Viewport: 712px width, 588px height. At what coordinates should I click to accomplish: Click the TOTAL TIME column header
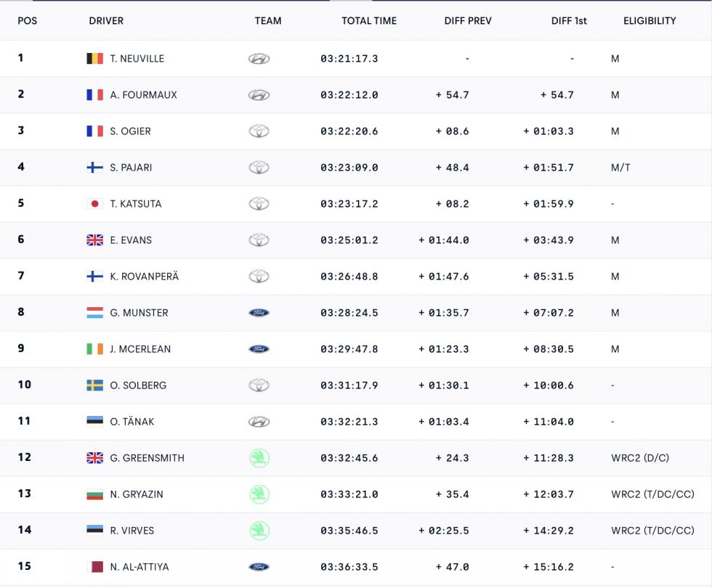369,21
